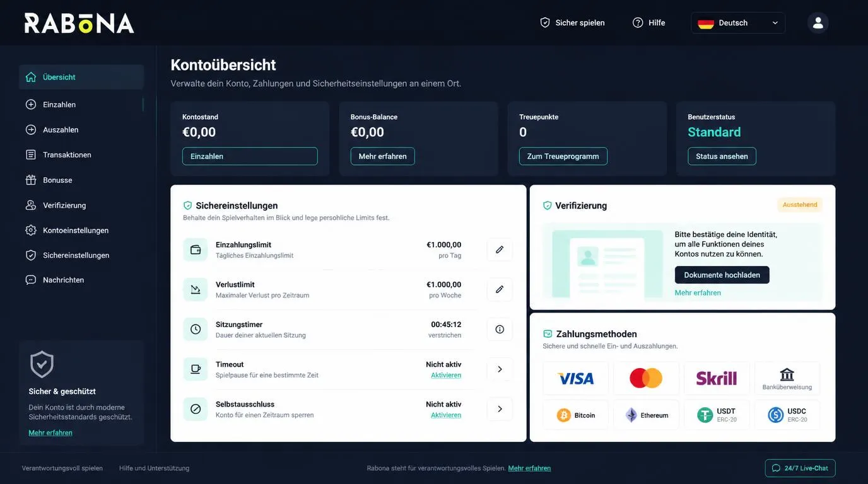The image size is (868, 484).
Task: Click the Einzahlungslimit wallet icon
Action: pos(196,250)
